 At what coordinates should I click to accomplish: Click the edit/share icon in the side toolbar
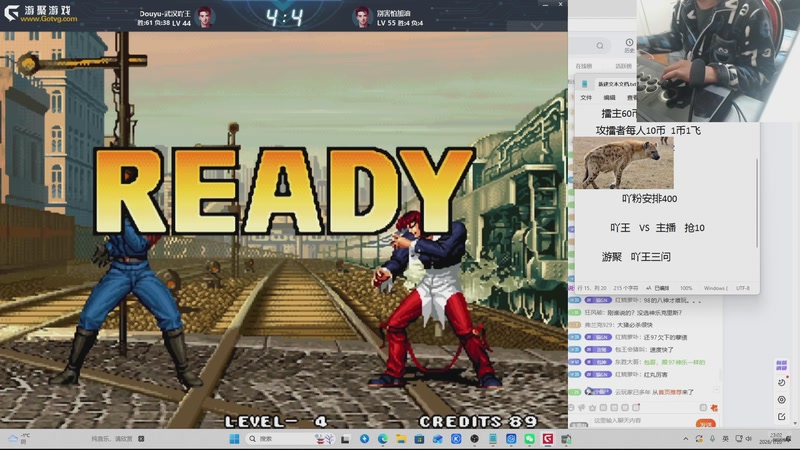click(x=781, y=417)
